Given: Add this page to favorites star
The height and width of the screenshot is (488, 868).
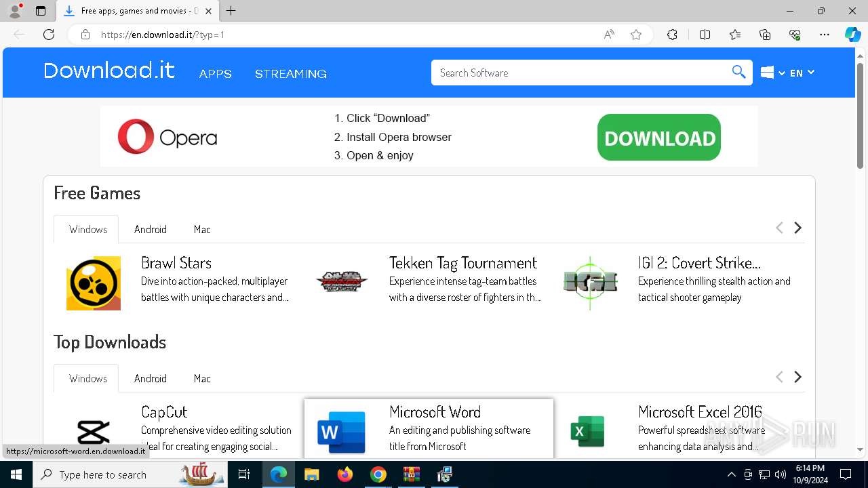Looking at the screenshot, I should [x=636, y=35].
